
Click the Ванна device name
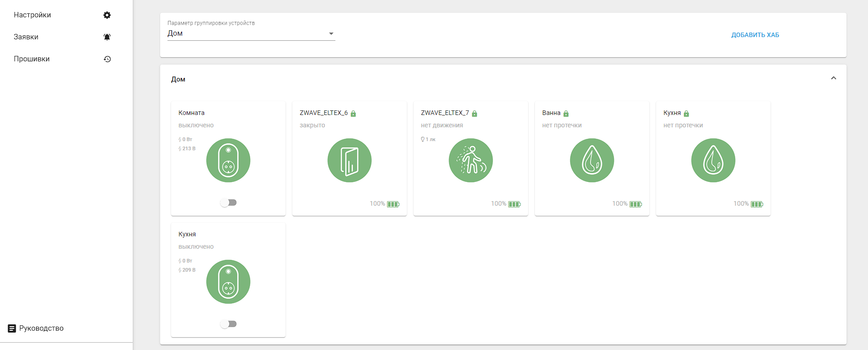coord(551,113)
